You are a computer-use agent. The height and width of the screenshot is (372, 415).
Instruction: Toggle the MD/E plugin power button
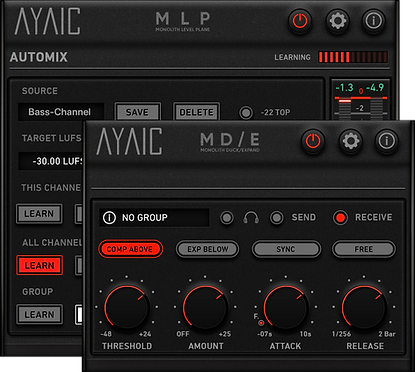coord(313,141)
